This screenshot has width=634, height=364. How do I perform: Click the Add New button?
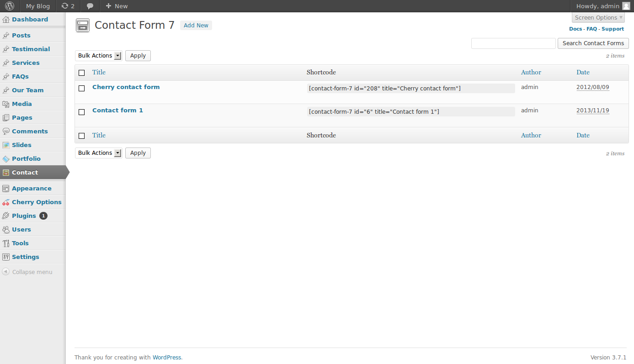tap(196, 26)
